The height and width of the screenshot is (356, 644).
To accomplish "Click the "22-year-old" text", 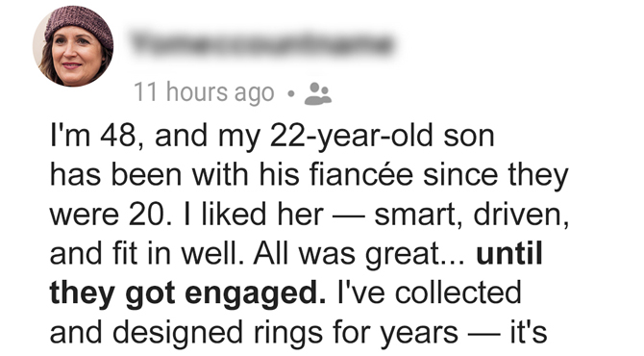I will click(351, 138).
